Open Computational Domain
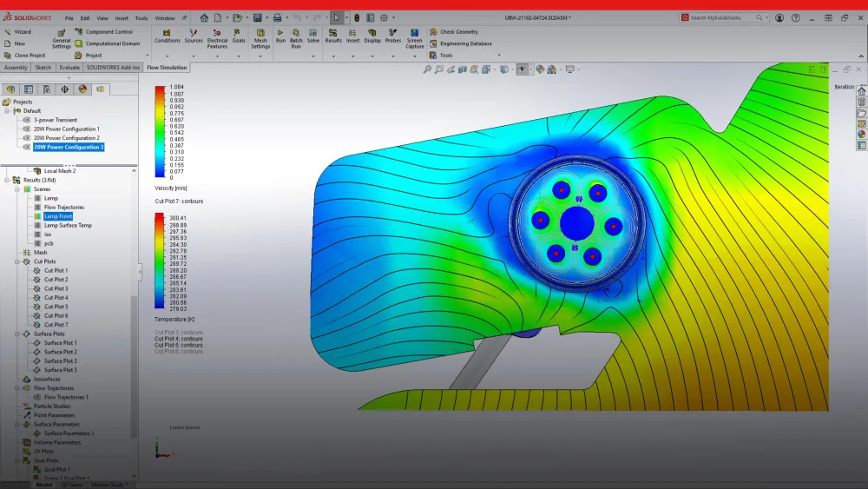 [108, 43]
